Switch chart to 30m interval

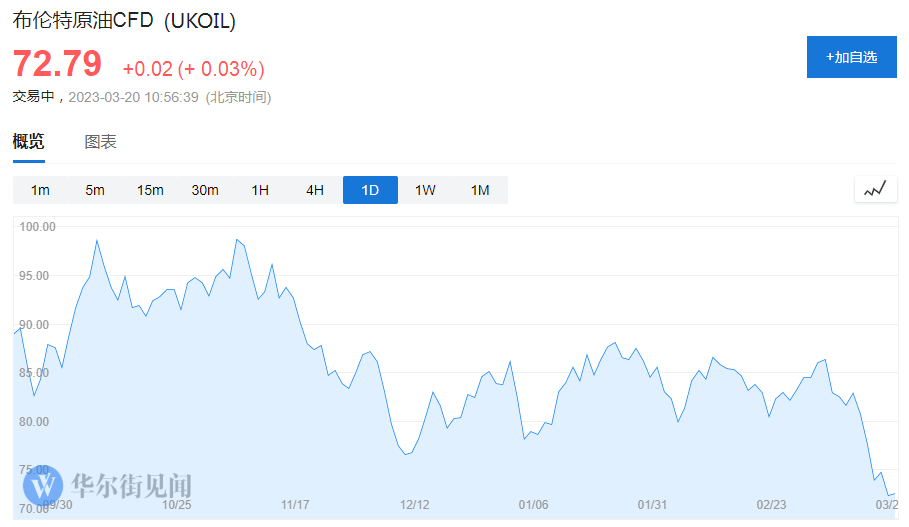(x=205, y=190)
